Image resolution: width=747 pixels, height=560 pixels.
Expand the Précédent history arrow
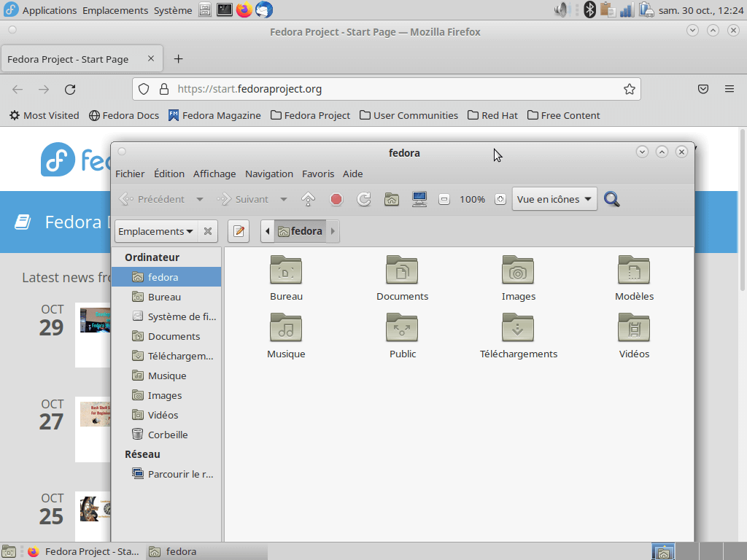[x=200, y=199]
